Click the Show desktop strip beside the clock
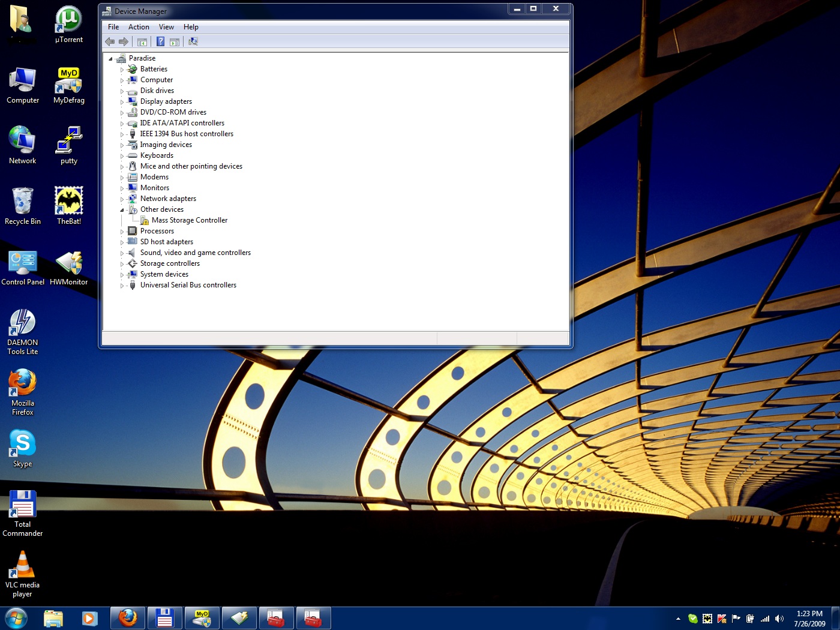Image resolution: width=840 pixels, height=630 pixels. click(835, 619)
